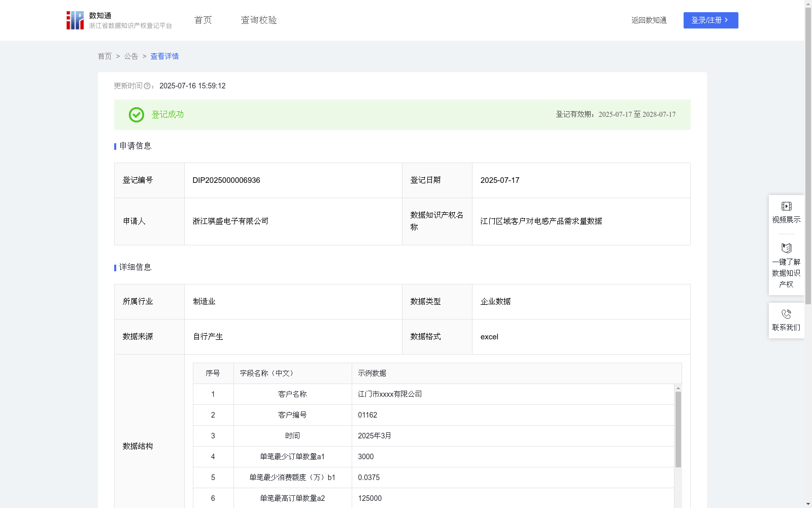812x508 pixels.
Task: Click the 数据格式 label cell
Action: [437, 337]
